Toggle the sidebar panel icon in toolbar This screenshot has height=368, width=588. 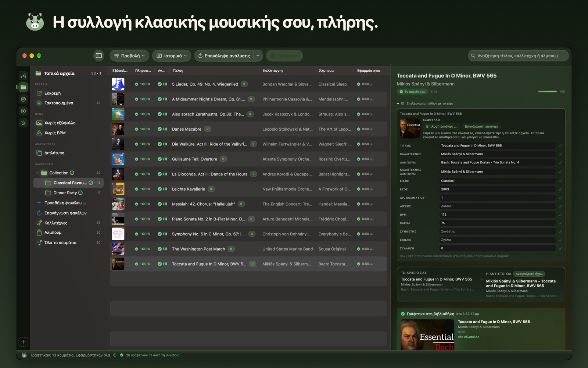click(99, 56)
